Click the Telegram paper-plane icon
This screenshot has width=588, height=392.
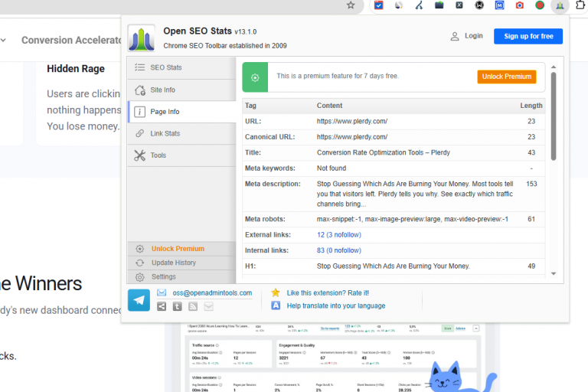[139, 300]
